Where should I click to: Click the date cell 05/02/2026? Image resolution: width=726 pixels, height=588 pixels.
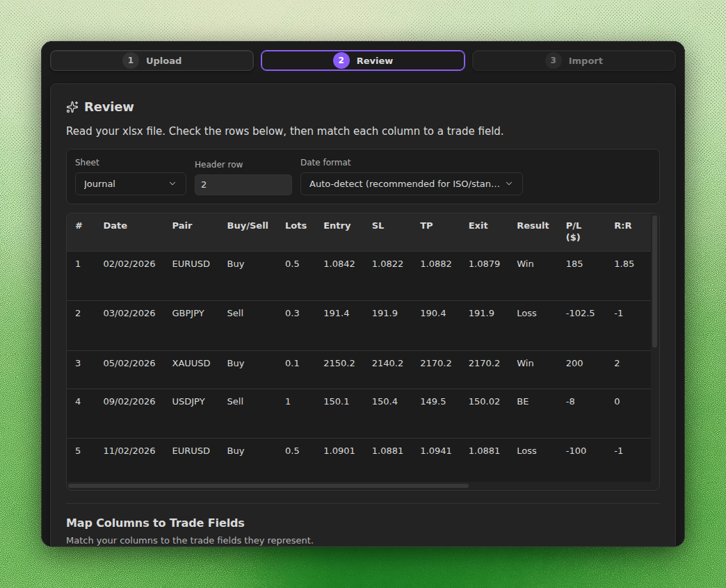(129, 364)
